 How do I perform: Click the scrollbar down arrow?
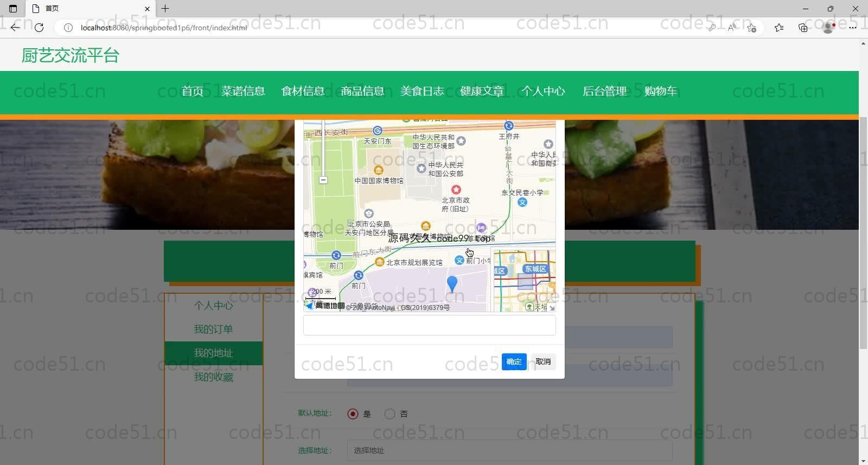pos(863,461)
